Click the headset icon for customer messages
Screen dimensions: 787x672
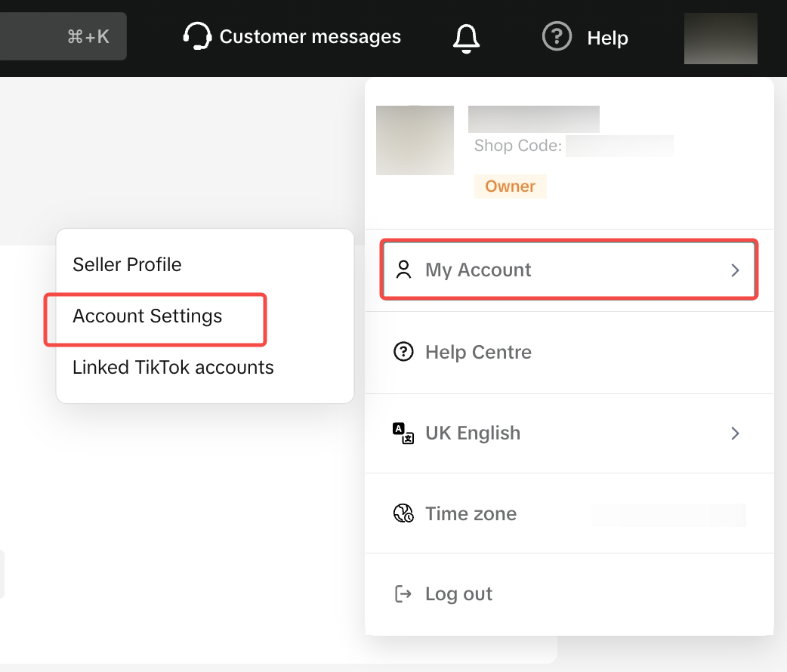(197, 36)
